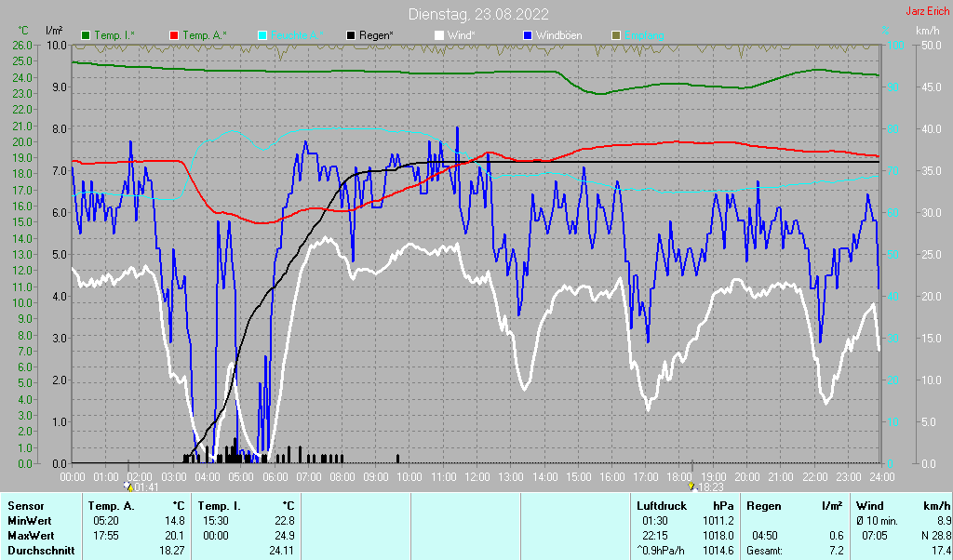Click the MaxWert row label
The width and height of the screenshot is (953, 560).
coord(31,536)
